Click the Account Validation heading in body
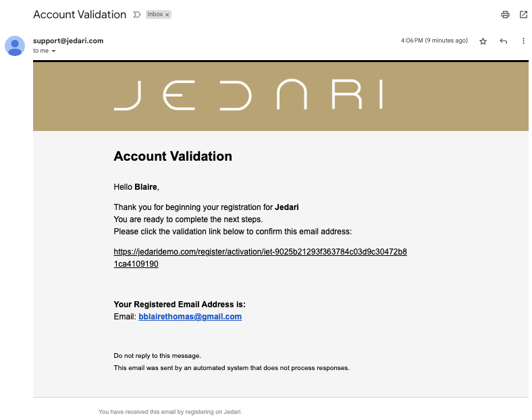Viewport: 532px width, 420px height. (x=173, y=156)
